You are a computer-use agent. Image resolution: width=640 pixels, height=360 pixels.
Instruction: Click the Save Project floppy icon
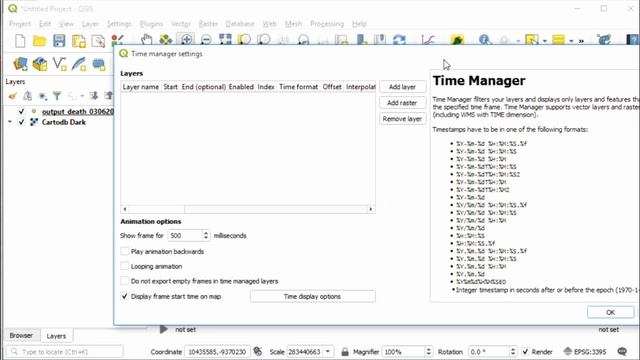pyautogui.click(x=59, y=41)
